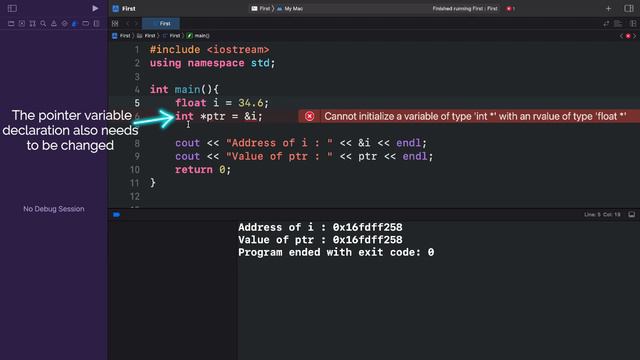640x360 pixels.
Task: Click 'return 0;' line
Action: click(x=203, y=170)
